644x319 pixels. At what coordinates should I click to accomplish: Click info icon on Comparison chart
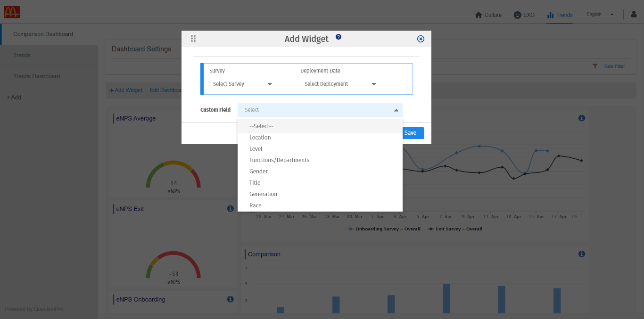coord(581,254)
